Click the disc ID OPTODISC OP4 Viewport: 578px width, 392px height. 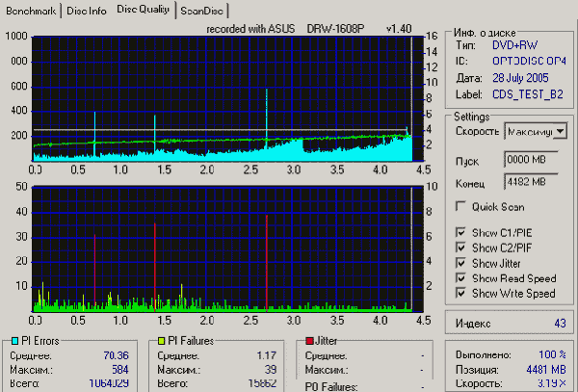pos(529,61)
